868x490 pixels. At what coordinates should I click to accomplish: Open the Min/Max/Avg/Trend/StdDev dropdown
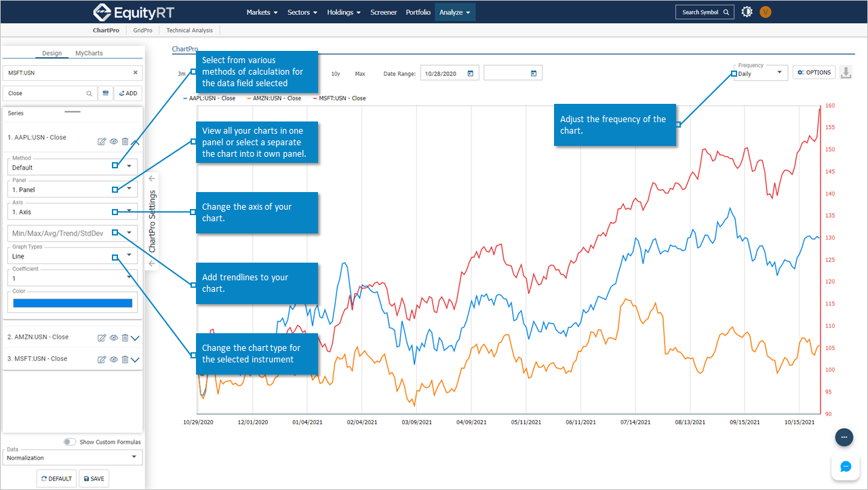[x=73, y=233]
